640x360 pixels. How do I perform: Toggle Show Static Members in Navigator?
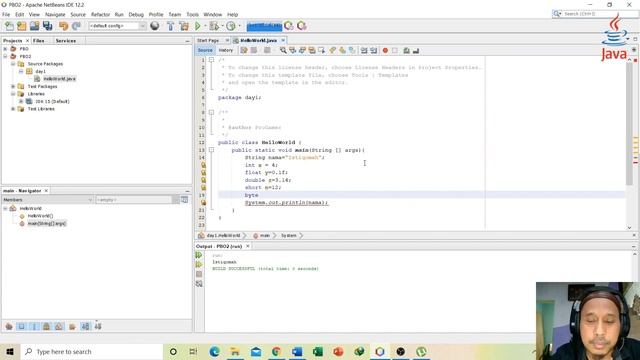(x=34, y=327)
